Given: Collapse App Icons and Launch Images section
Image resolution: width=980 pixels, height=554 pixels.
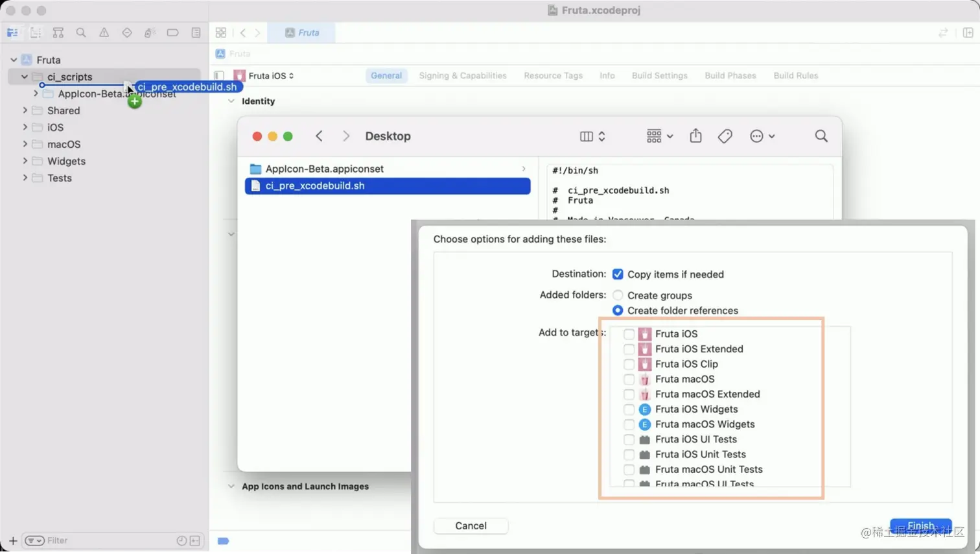Looking at the screenshot, I should pos(231,487).
